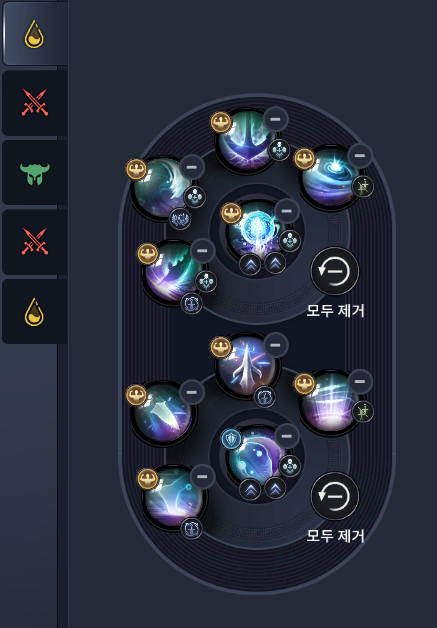
Task: Click minus button on spiral galaxy orb
Action: click(360, 155)
